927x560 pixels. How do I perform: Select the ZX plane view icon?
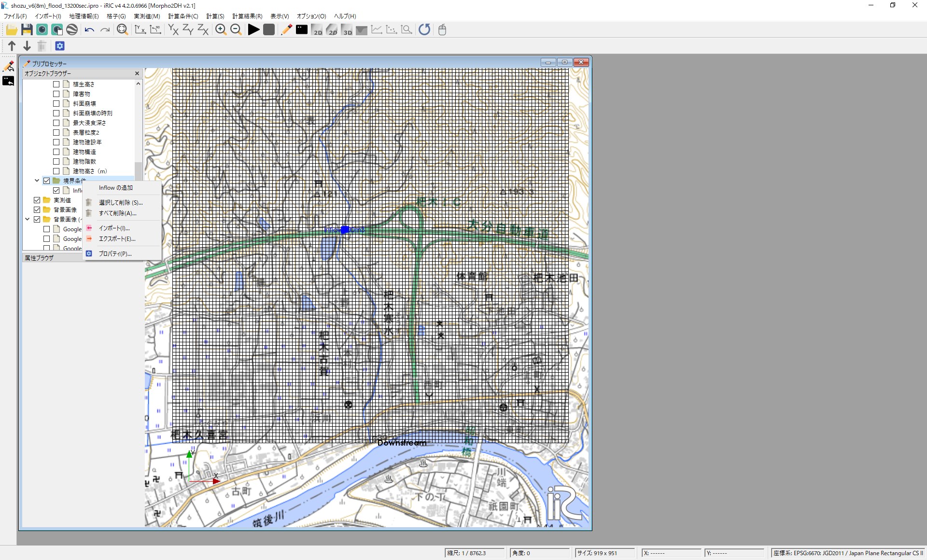tap(203, 30)
